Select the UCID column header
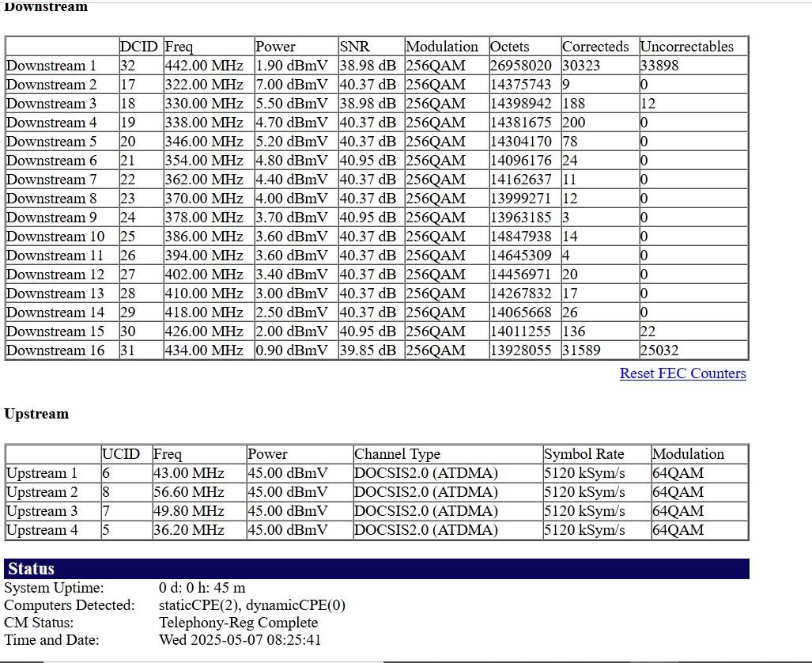Viewport: 812px width, 663px height. click(x=121, y=454)
